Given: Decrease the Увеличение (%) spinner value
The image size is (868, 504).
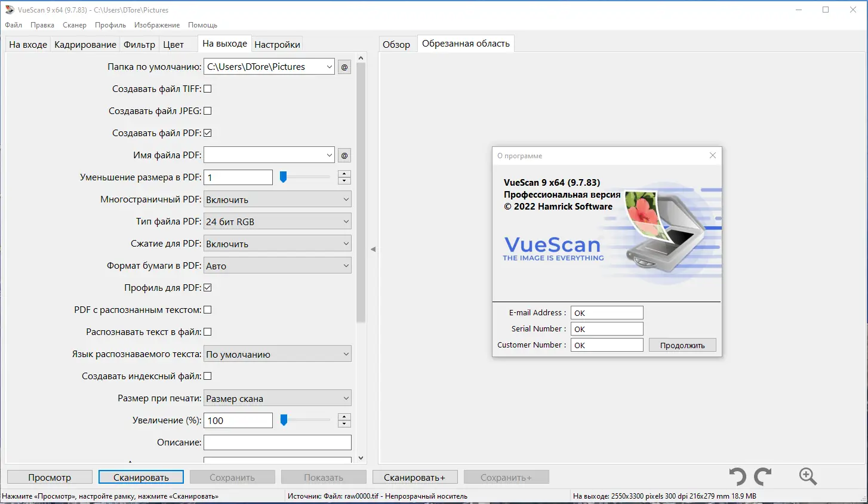Looking at the screenshot, I should [x=344, y=424].
